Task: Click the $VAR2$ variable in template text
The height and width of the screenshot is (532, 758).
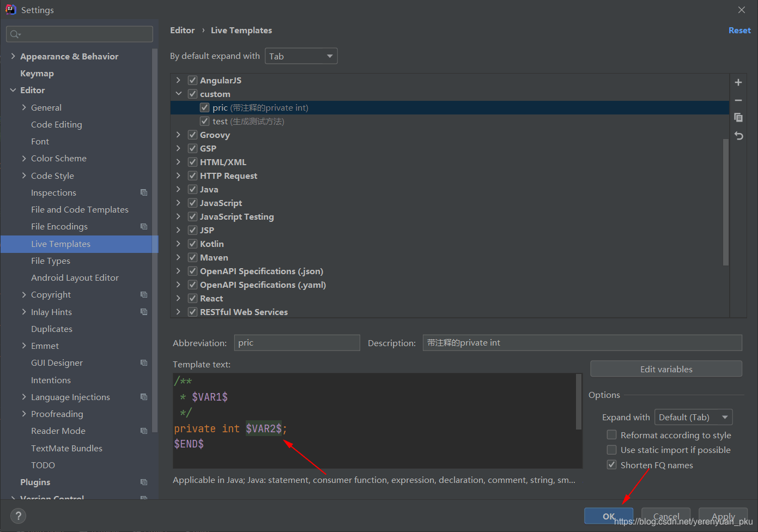Action: [264, 428]
